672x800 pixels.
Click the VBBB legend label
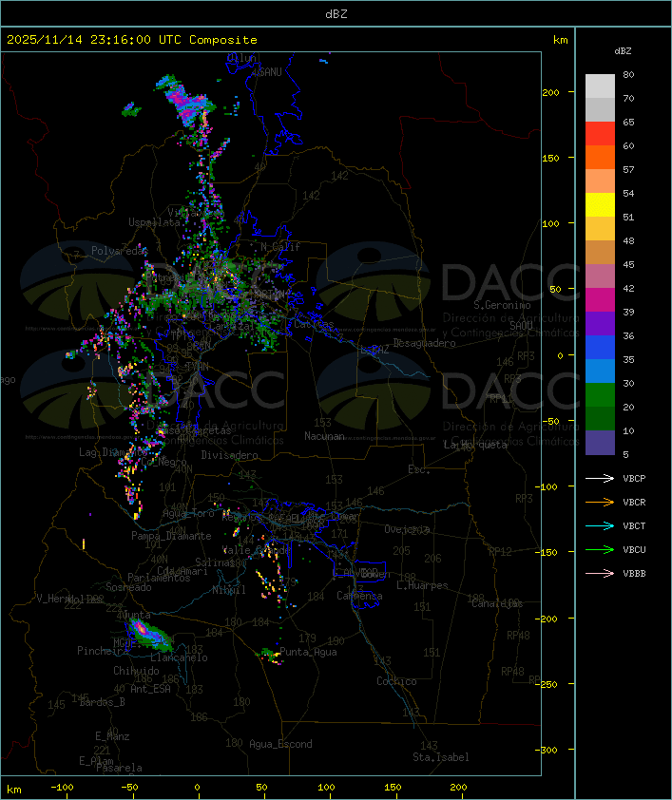pos(634,574)
